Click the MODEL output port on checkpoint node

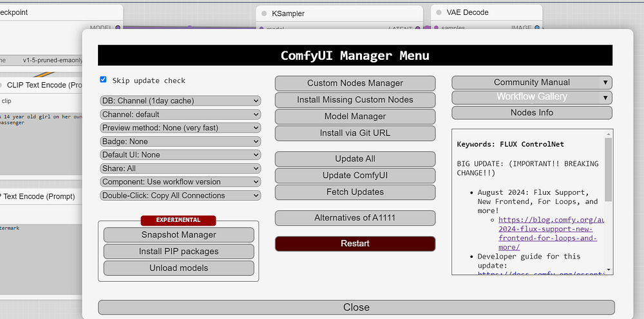point(118,28)
